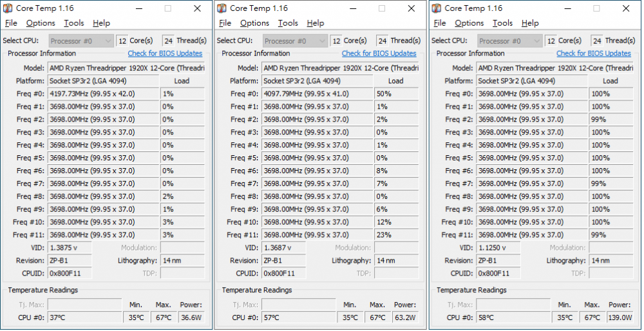The height and width of the screenshot is (331, 644).
Task: Click Platform field in middle window
Action: [x=317, y=81]
